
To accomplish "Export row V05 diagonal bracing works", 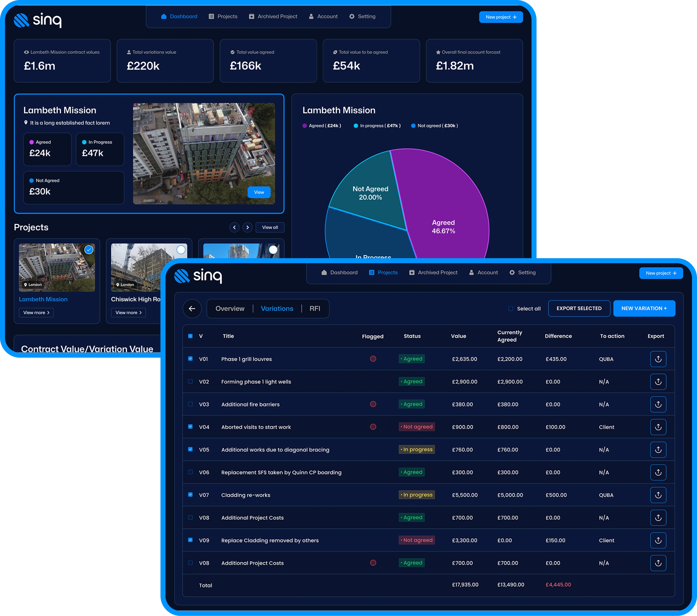I will [658, 450].
